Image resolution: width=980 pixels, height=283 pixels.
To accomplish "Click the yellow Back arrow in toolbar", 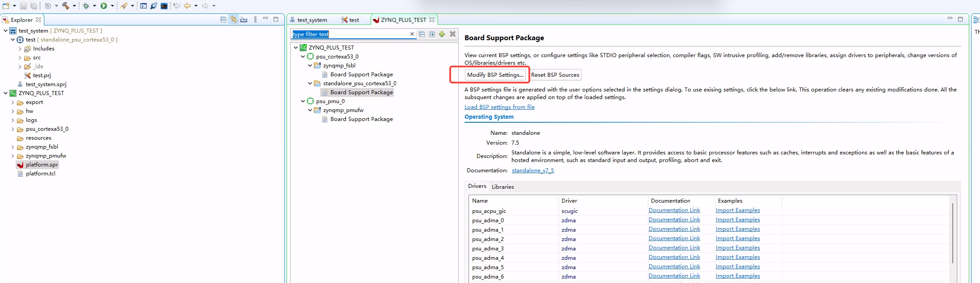I will [x=187, y=6].
